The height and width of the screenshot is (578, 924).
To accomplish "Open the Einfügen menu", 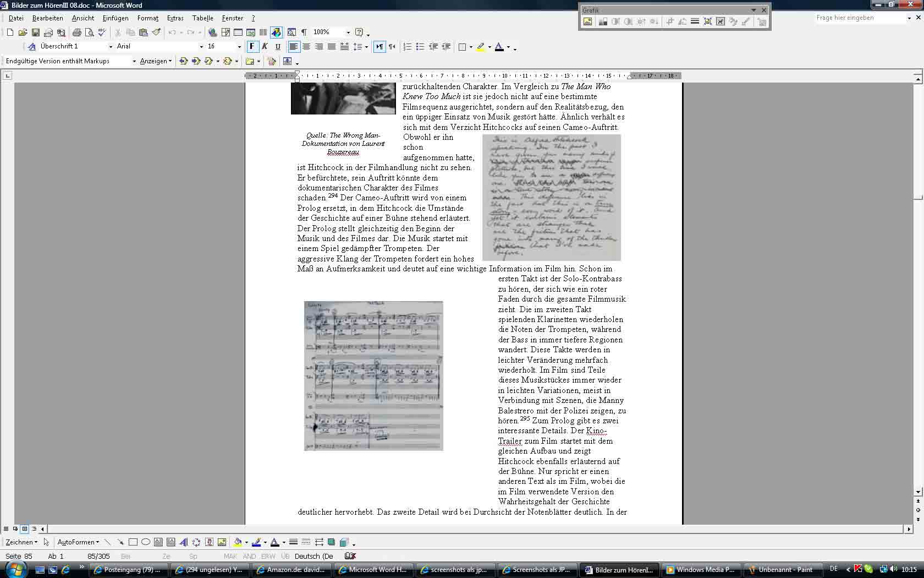I will pyautogui.click(x=116, y=18).
